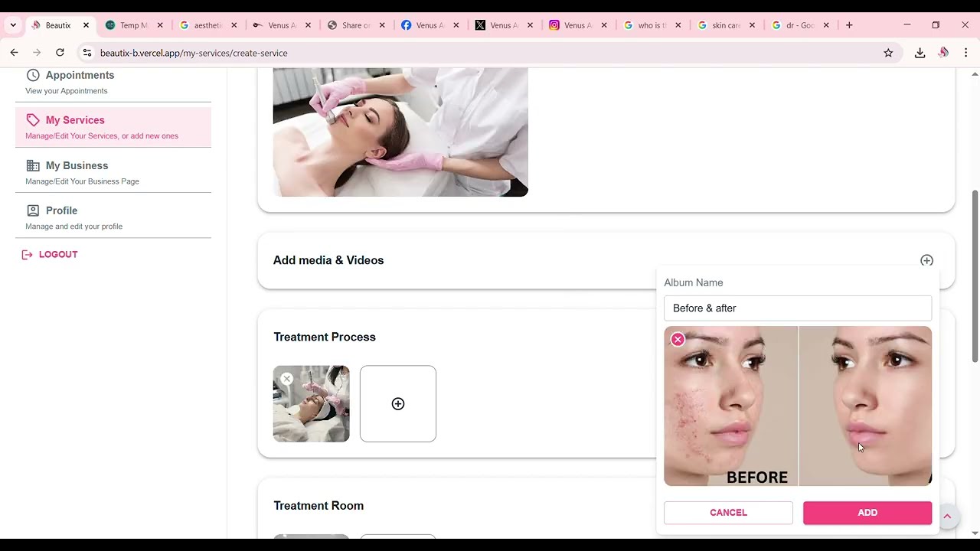Viewport: 980px width, 551px height.
Task: Open the Treatment Process photo thumbnail
Action: 312,404
